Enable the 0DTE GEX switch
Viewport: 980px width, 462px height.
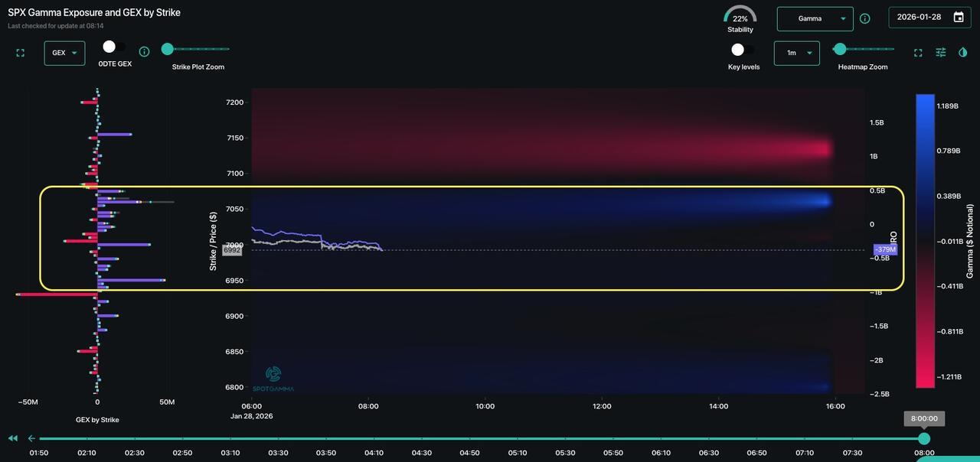[x=114, y=47]
